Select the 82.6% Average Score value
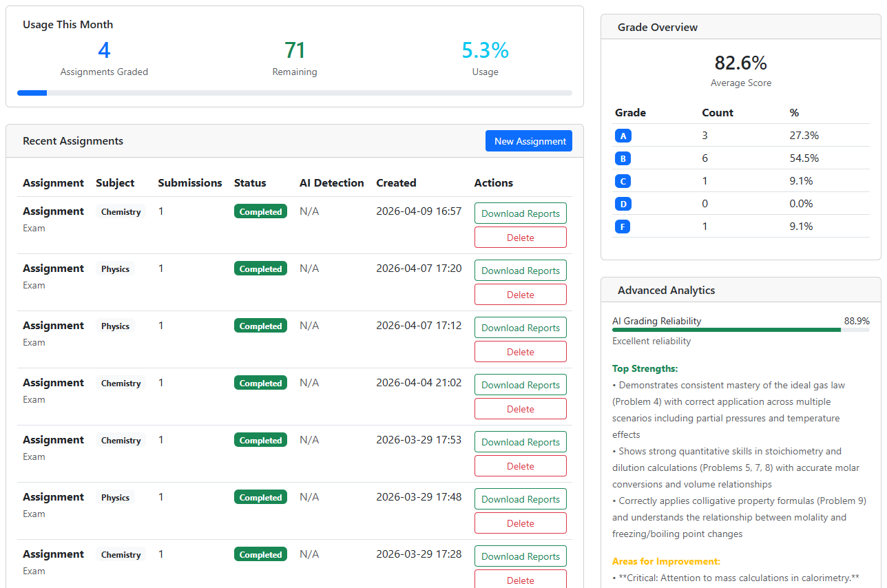 point(740,63)
